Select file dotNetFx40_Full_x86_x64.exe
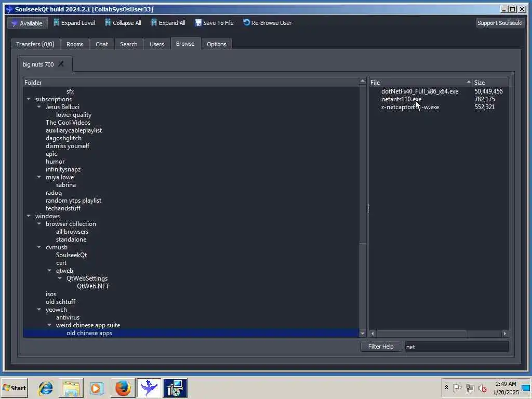The height and width of the screenshot is (399, 532). tap(420, 91)
